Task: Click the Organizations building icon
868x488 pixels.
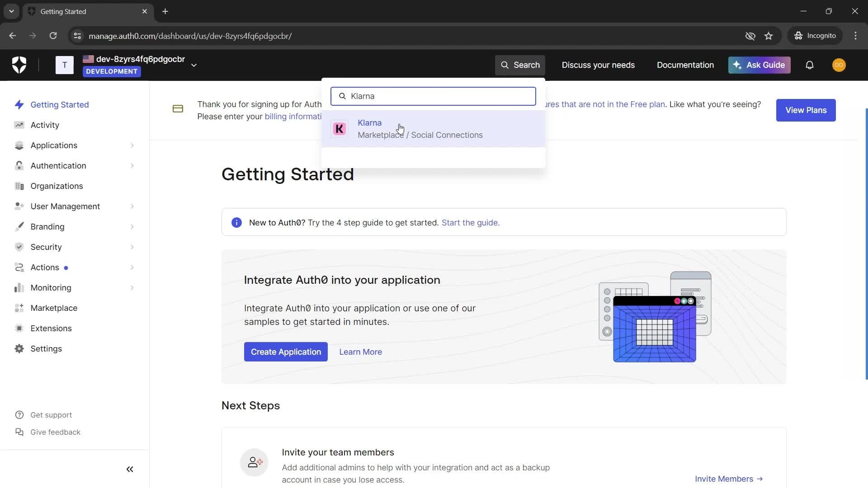Action: pyautogui.click(x=19, y=186)
